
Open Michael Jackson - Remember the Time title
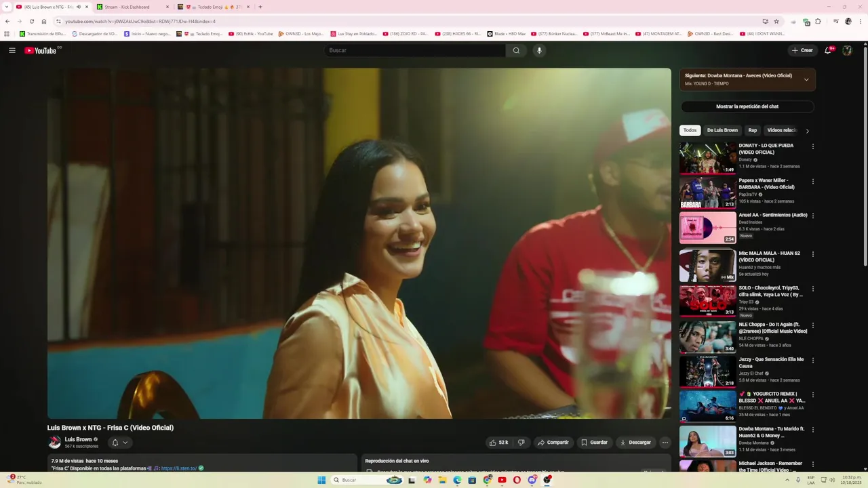coord(771,466)
